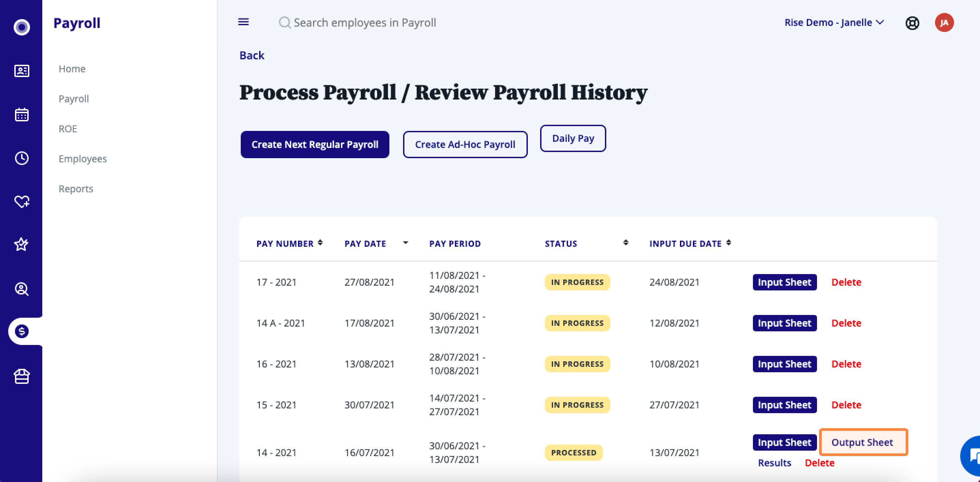Click input due date 12/08/2021 cell
Image resolution: width=980 pixels, height=482 pixels.
click(674, 323)
